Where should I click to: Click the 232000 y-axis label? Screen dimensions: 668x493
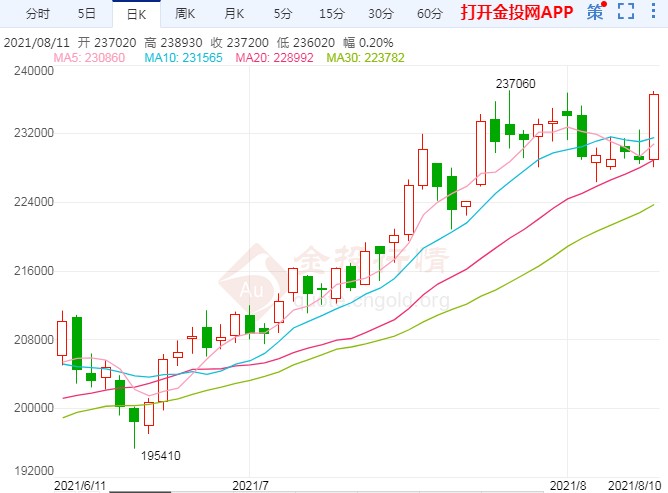pyautogui.click(x=34, y=133)
